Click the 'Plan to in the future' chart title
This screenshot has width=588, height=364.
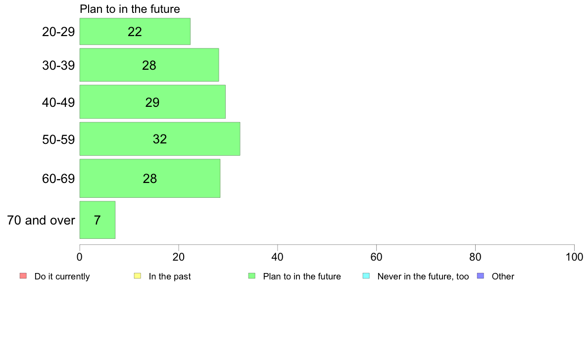point(130,9)
